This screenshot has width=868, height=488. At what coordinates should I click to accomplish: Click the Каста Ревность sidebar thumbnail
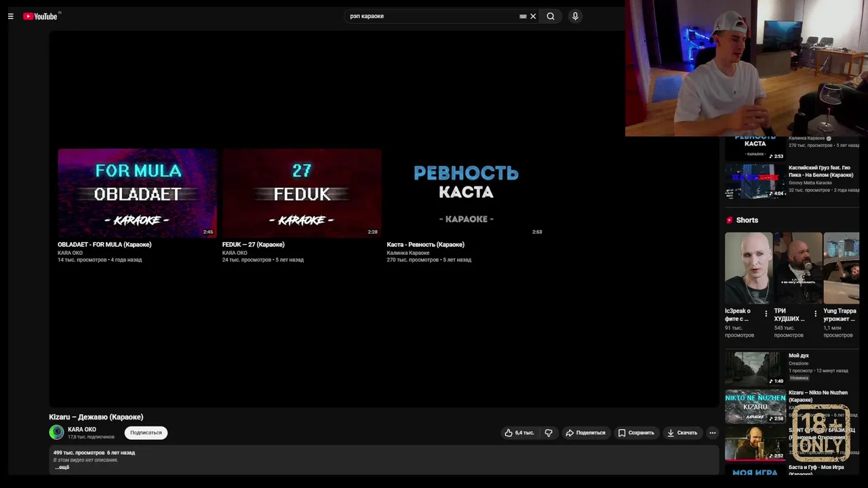click(755, 148)
